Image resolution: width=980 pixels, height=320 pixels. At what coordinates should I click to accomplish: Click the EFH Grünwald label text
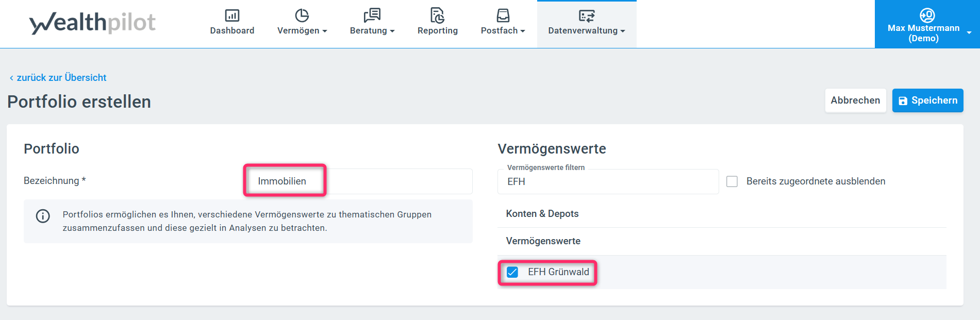558,272
